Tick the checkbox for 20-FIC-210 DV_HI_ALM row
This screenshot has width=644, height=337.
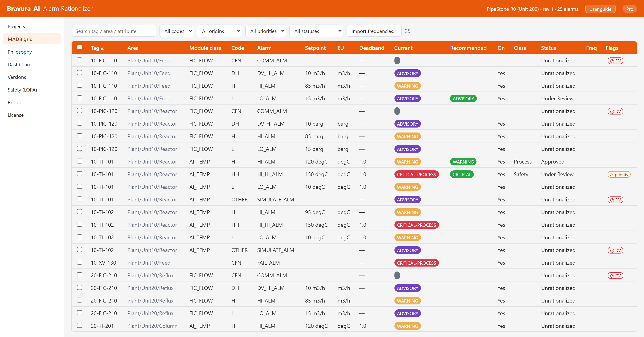[x=80, y=288]
